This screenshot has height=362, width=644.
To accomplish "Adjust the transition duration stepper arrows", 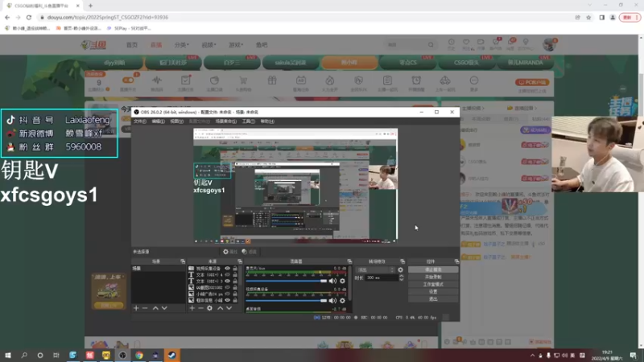I will 401,278.
